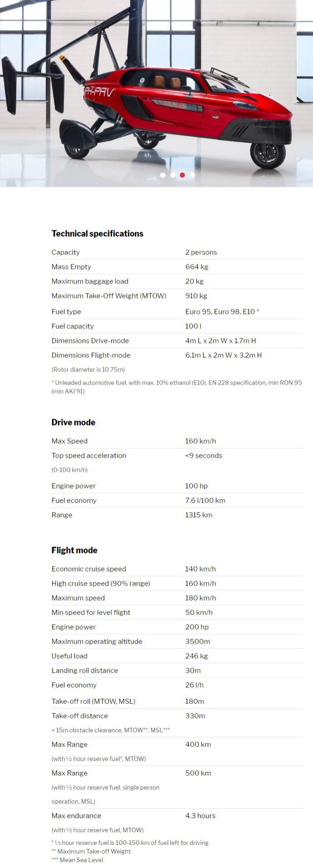The width and height of the screenshot is (313, 868).
Task: Click the active red carousel dot
Action: click(182, 175)
